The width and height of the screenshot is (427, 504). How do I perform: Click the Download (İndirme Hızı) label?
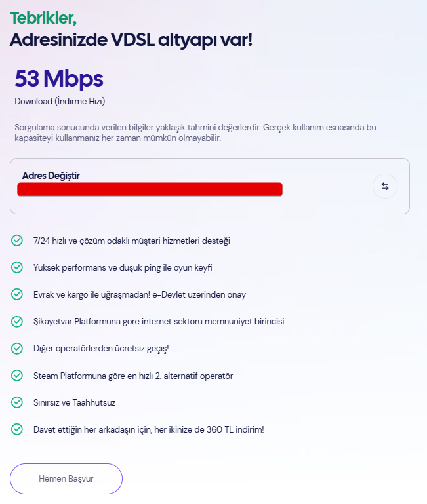(x=60, y=101)
